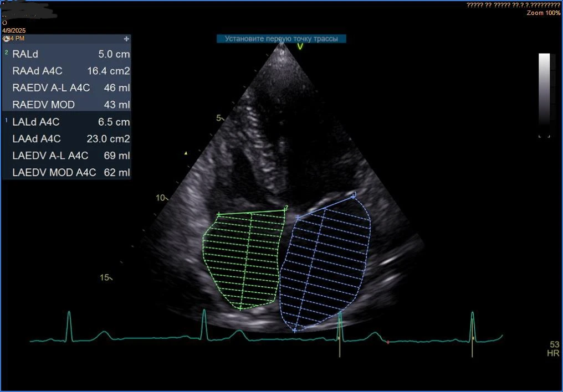
Task: Click the yellow focus triangle on the depth scale
Action: [x=186, y=153]
